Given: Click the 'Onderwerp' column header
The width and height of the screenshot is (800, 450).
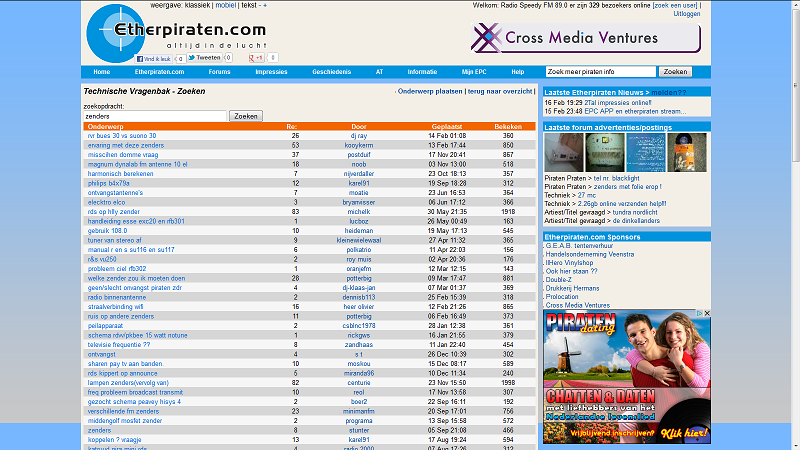Looking at the screenshot, I should (106, 127).
